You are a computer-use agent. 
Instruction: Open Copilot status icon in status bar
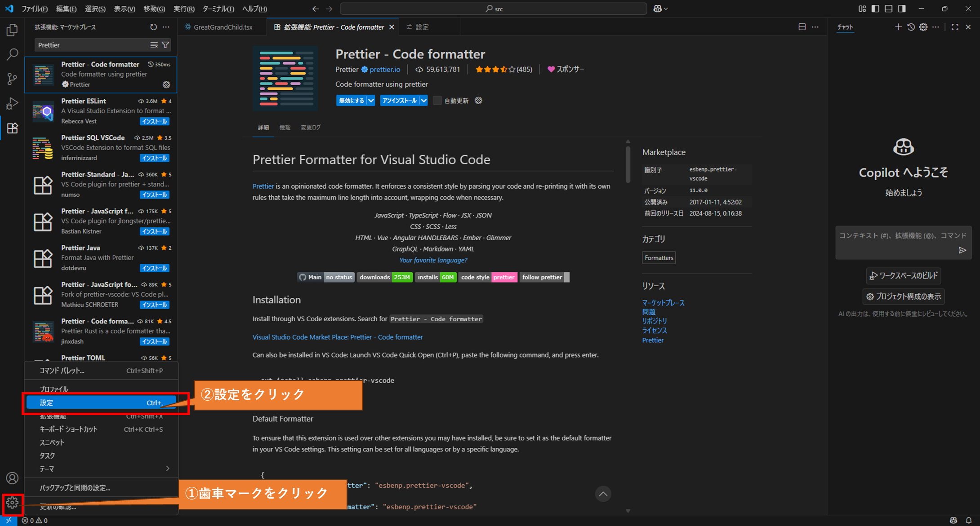point(953,521)
